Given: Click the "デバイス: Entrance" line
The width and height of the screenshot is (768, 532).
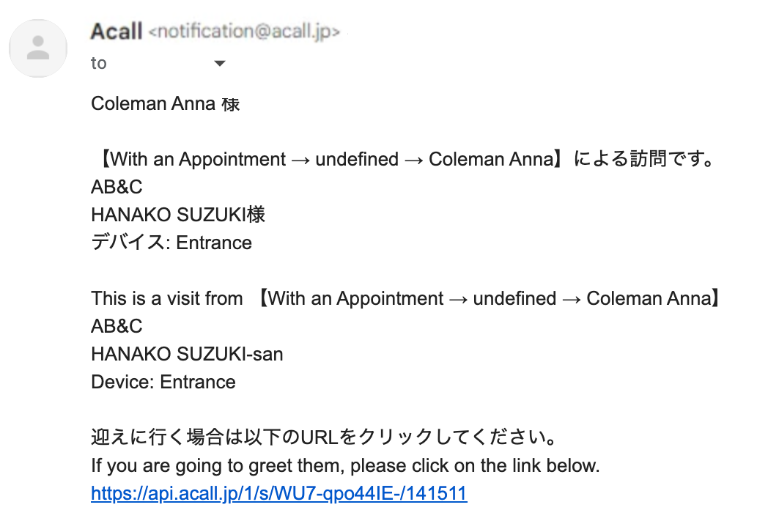Looking at the screenshot, I should click(171, 243).
